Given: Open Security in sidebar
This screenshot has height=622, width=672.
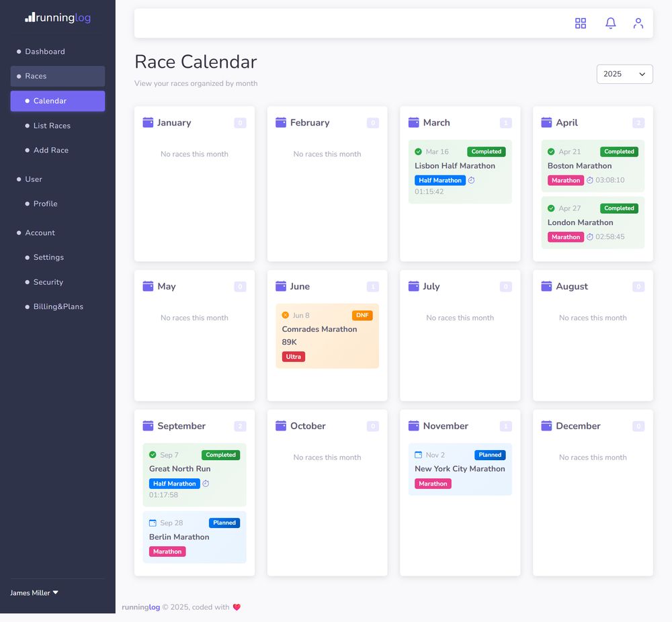Looking at the screenshot, I should click(57, 282).
